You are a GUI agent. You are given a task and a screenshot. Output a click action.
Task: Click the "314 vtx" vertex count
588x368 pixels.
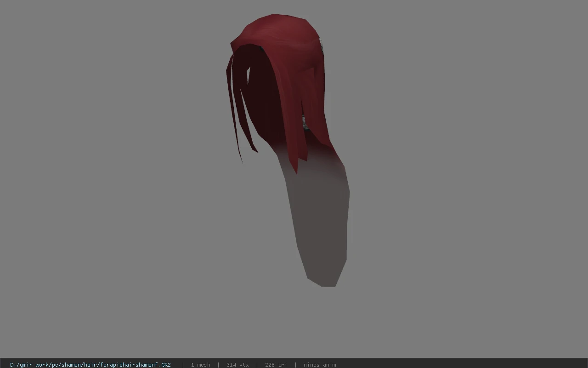coord(237,365)
